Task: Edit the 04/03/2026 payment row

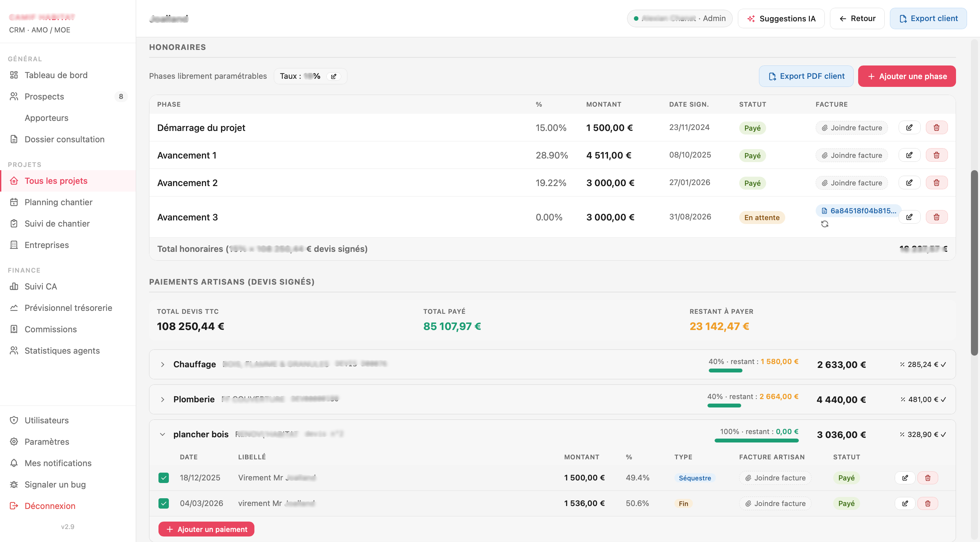Action: point(905,503)
